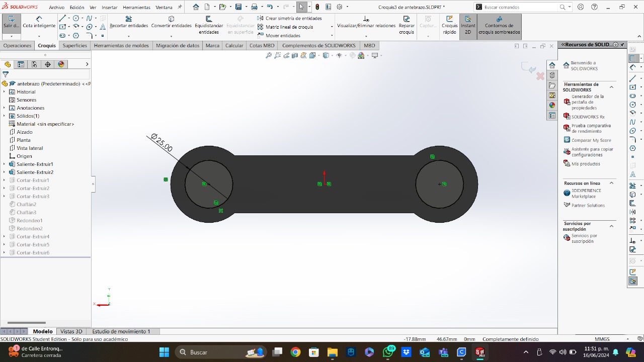Open Reparar croquis tool
The height and width of the screenshot is (362, 644).
coord(407,25)
